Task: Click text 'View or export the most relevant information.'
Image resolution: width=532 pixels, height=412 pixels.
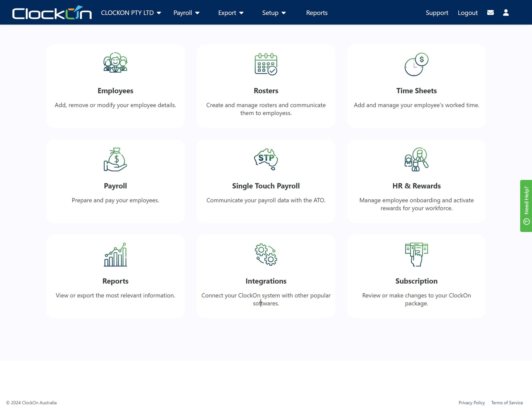Action: click(115, 295)
